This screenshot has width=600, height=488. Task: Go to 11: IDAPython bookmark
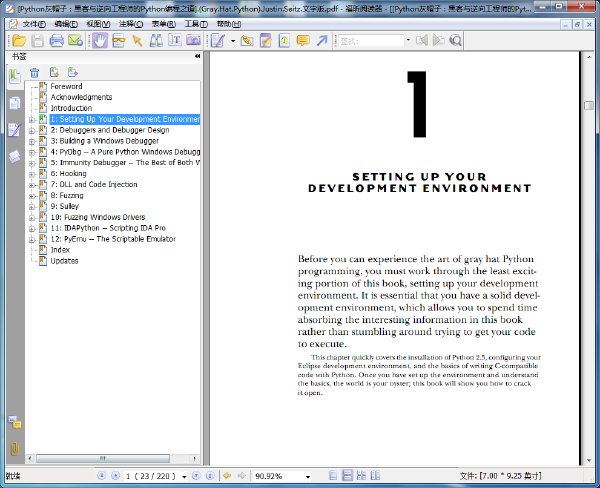pos(108,228)
